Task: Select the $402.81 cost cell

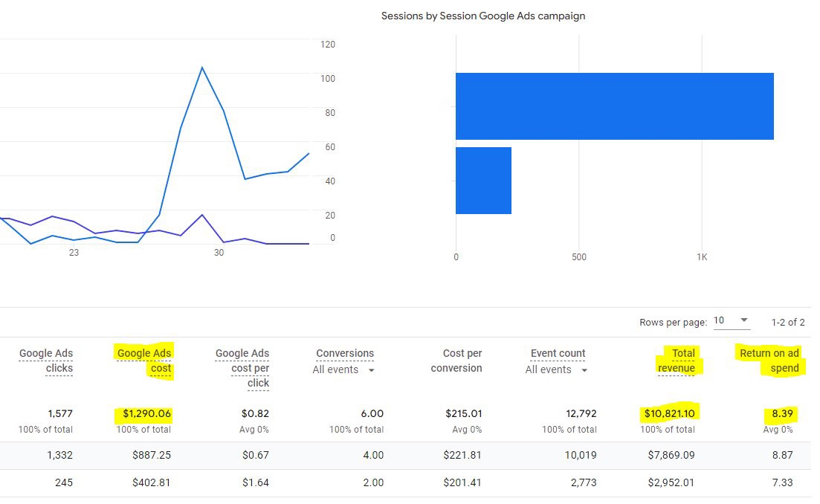Action: [x=151, y=482]
